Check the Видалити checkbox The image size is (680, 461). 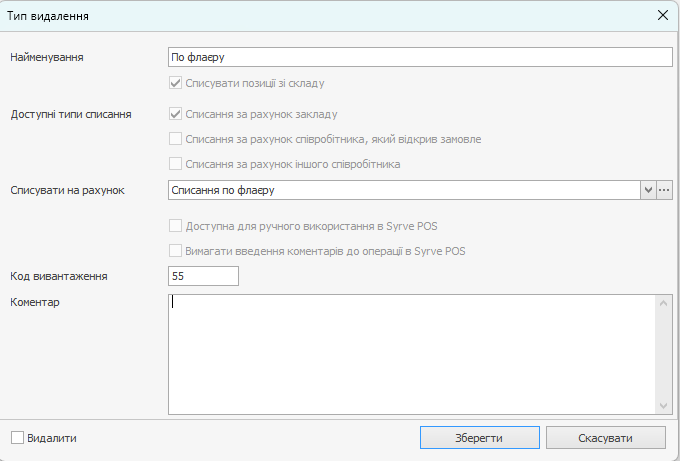[x=18, y=438]
